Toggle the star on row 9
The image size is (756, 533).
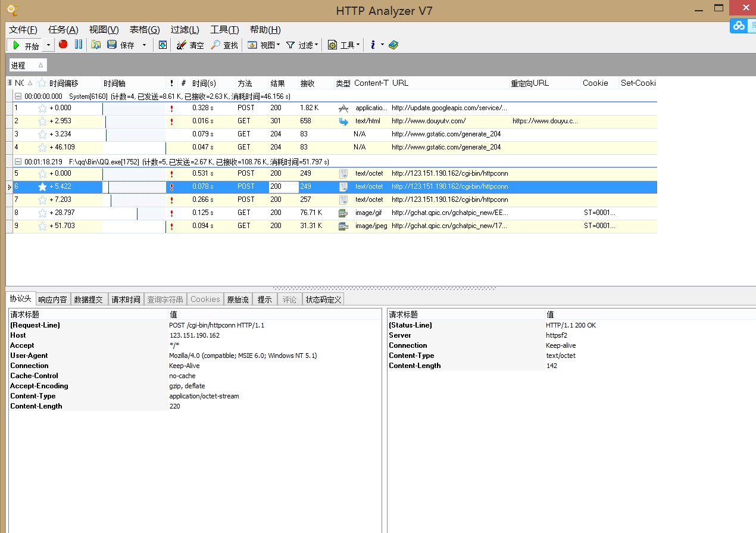pos(42,226)
